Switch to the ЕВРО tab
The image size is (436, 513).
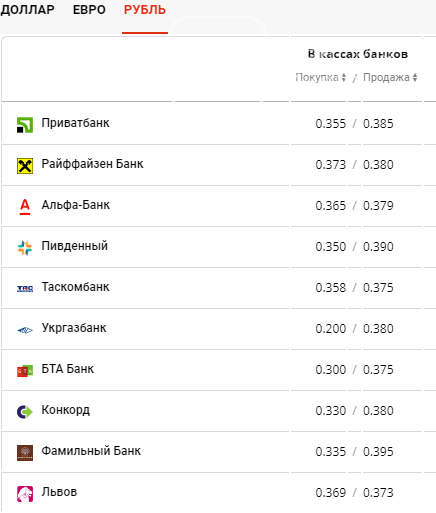pyautogui.click(x=89, y=10)
